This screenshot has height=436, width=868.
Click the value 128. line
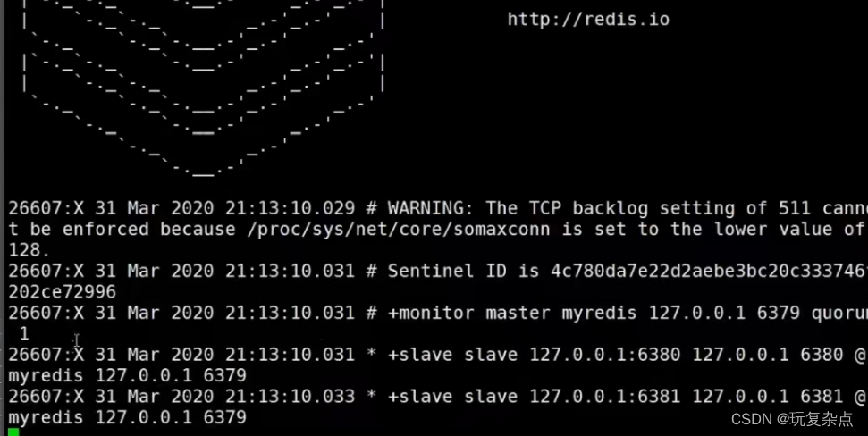point(29,250)
